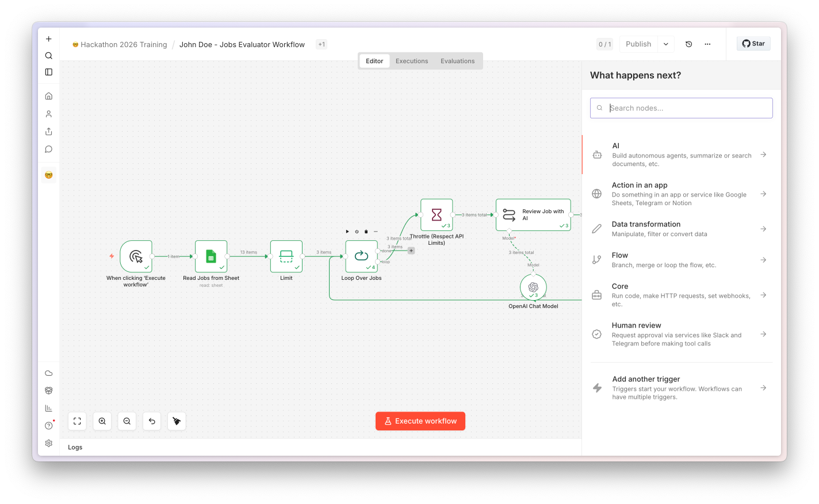This screenshot has width=819, height=504.
Task: Select the OpenAI Chat Model node
Action: 533,287
